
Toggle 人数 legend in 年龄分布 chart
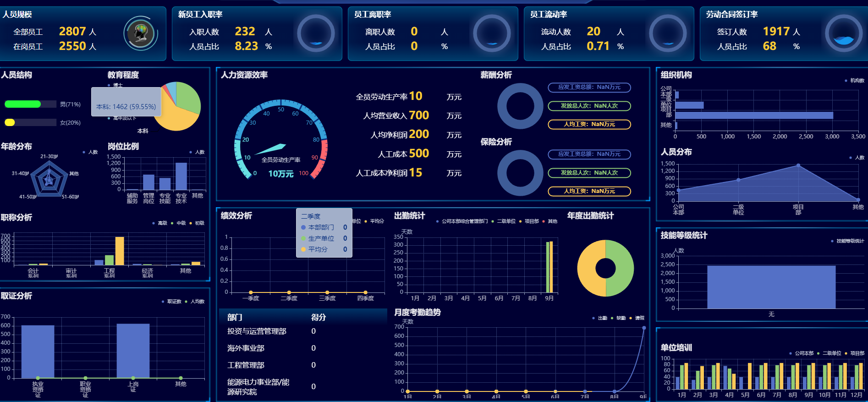90,152
